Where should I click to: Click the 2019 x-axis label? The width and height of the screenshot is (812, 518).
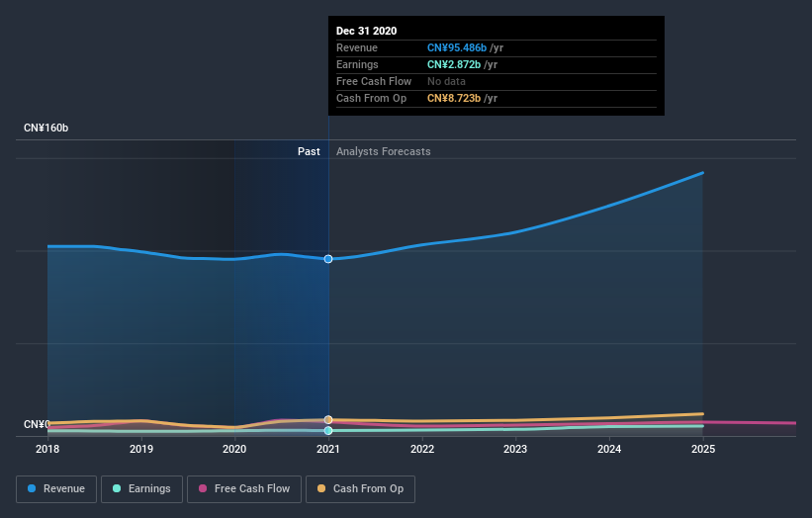pyautogui.click(x=141, y=449)
